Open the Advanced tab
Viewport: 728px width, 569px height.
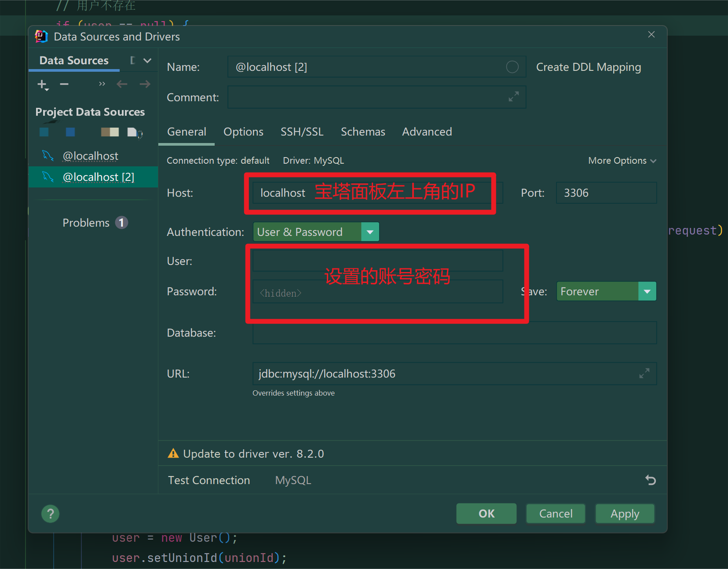[x=427, y=132]
